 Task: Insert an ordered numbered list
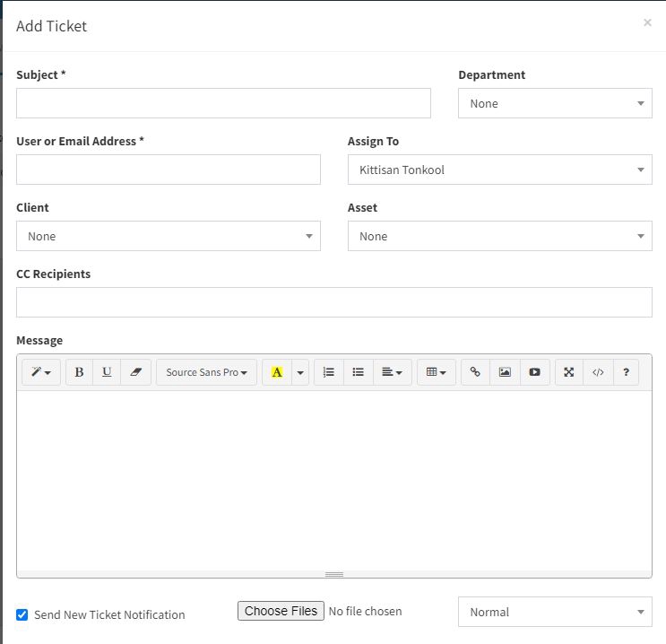(x=329, y=372)
